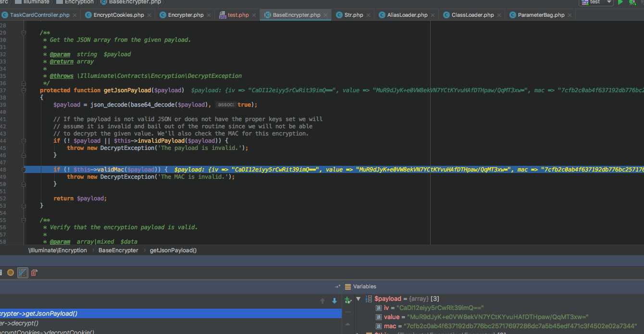Close the Str.php tab
Screen dimensions: 644x334
click(369, 15)
